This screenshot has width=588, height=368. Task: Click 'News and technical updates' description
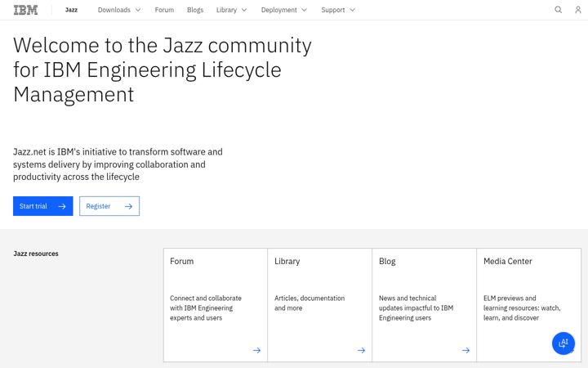tap(416, 308)
